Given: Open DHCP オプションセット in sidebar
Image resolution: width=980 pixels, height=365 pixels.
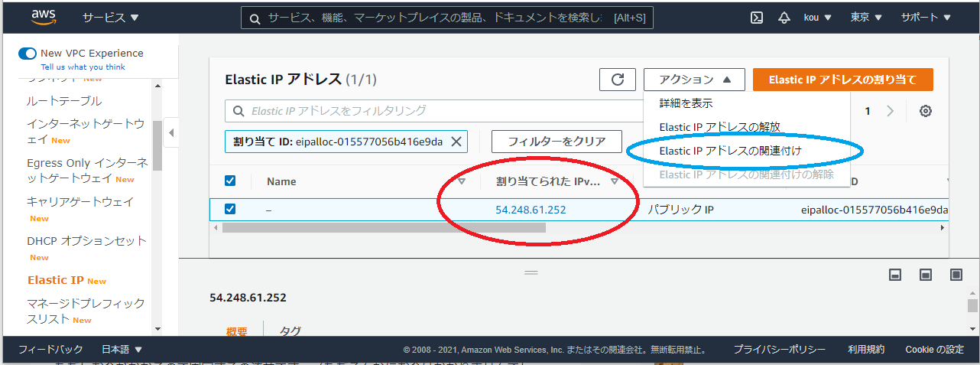Looking at the screenshot, I should [86, 241].
